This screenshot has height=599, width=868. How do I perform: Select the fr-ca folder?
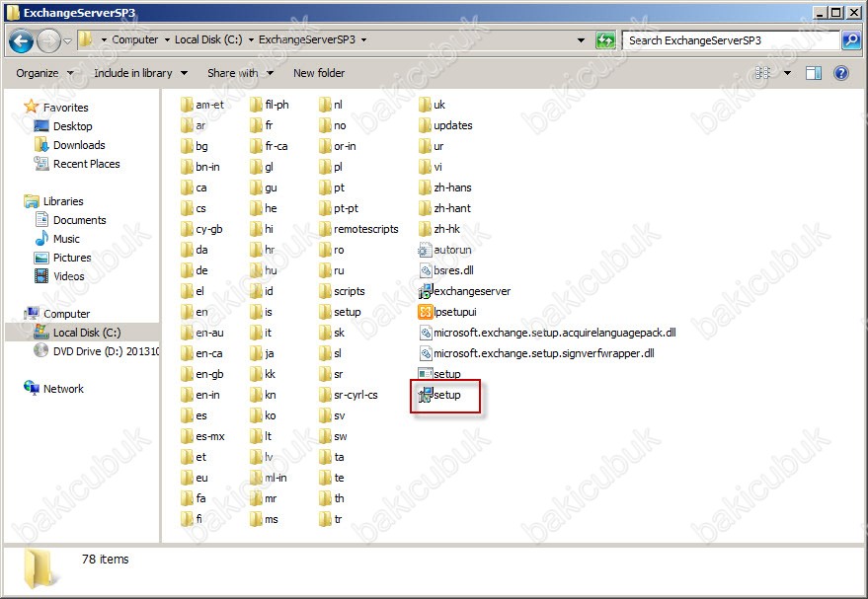click(269, 146)
